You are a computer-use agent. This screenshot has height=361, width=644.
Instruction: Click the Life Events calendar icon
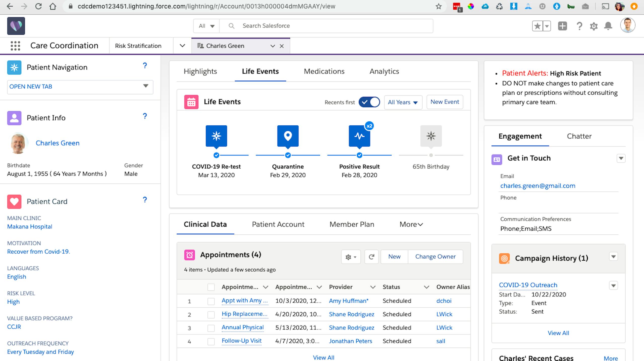pyautogui.click(x=191, y=102)
